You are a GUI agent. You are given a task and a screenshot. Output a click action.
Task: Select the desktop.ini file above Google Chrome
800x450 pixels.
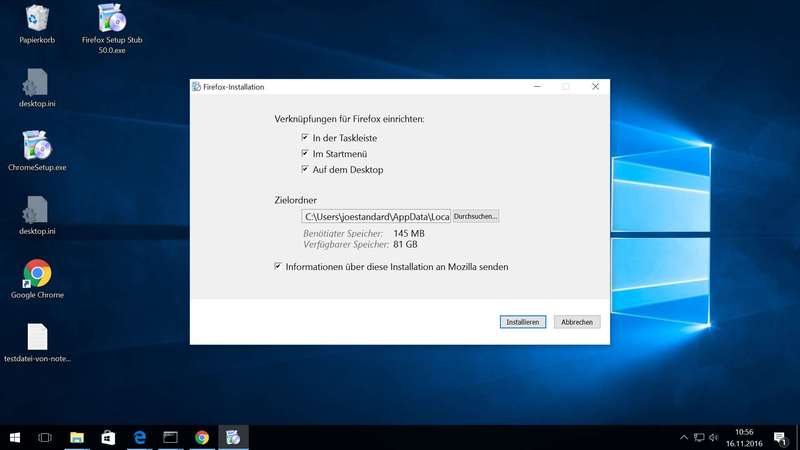coord(37,215)
